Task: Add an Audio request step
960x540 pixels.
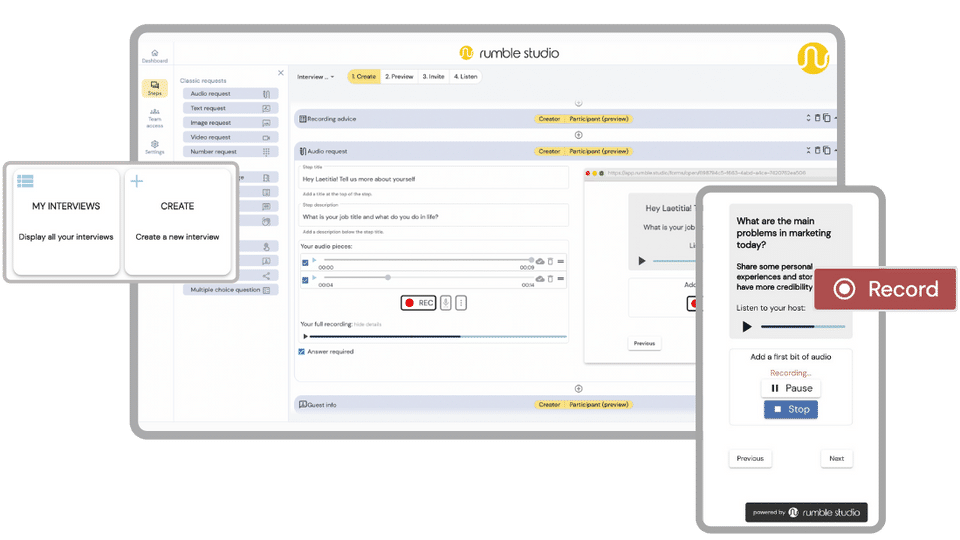Action: coord(230,94)
